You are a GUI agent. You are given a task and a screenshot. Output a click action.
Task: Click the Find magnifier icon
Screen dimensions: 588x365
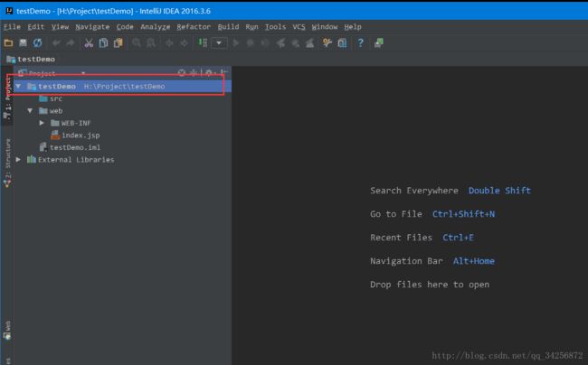point(137,43)
